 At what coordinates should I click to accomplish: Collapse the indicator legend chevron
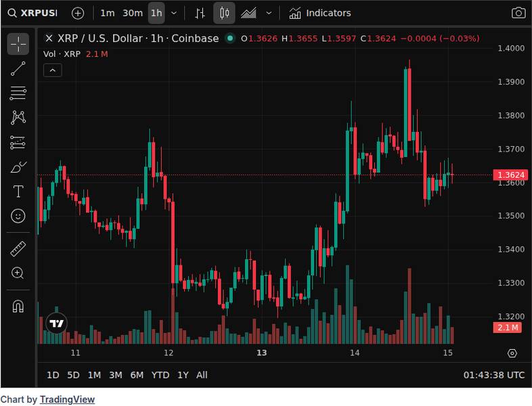53,70
